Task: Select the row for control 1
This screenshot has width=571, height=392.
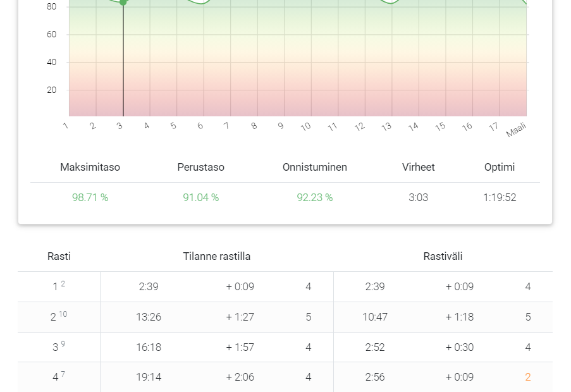Action: (58, 286)
